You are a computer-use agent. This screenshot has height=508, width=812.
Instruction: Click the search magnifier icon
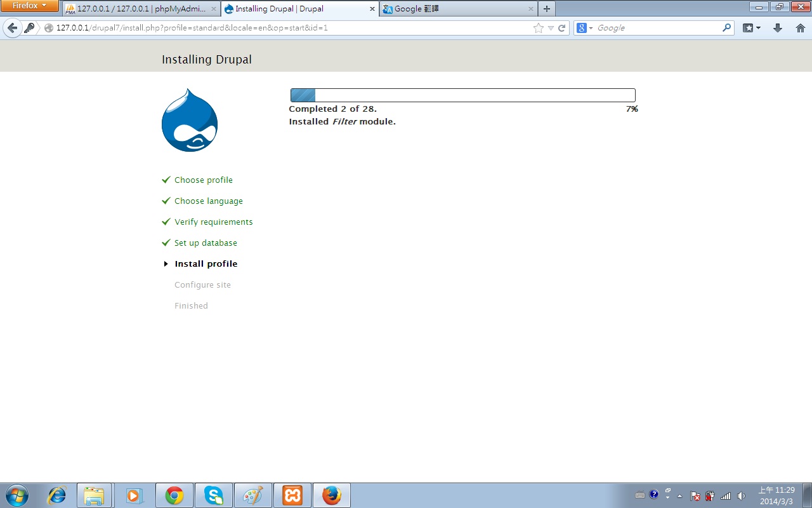(727, 28)
